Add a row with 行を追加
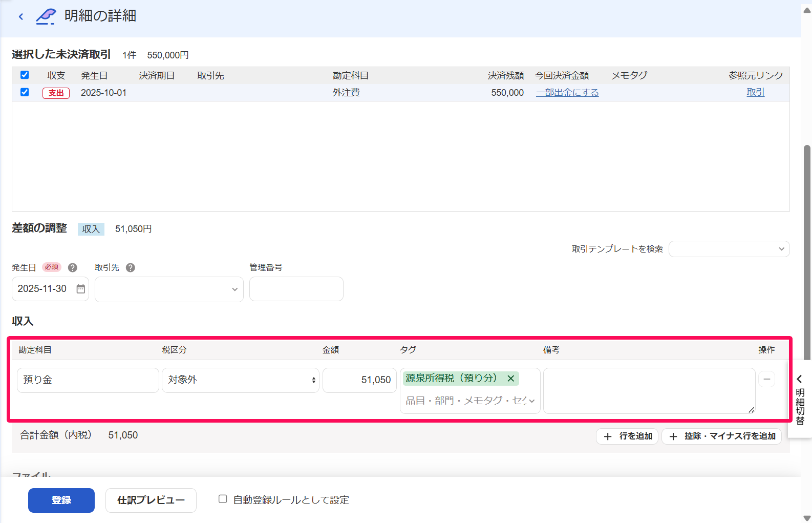The width and height of the screenshot is (812, 523). point(627,436)
